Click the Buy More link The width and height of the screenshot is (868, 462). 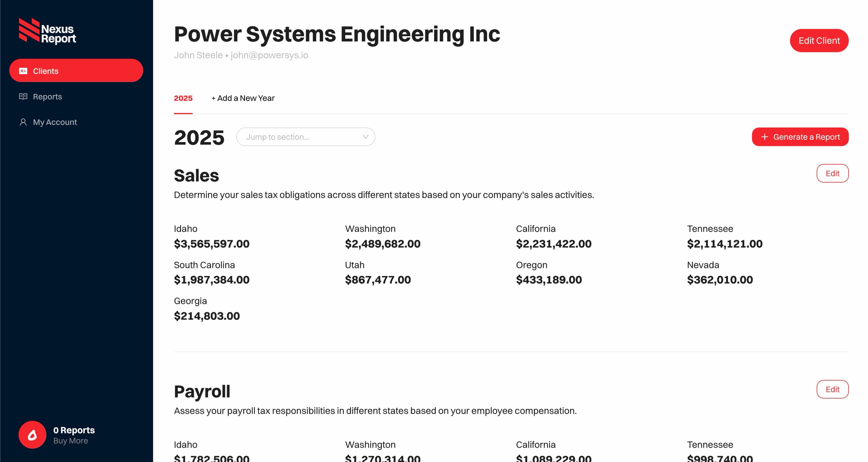(x=70, y=441)
